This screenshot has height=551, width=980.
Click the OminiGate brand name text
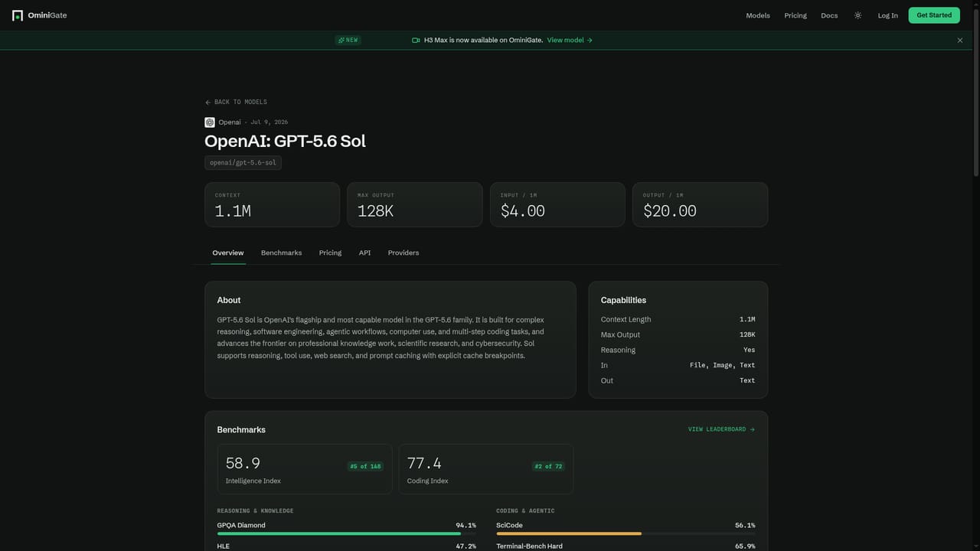click(47, 15)
